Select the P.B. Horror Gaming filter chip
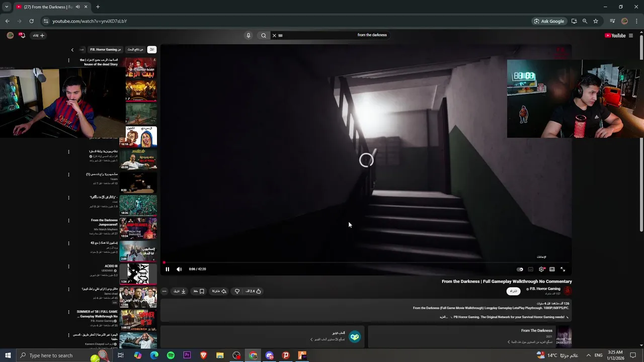 [x=105, y=49]
